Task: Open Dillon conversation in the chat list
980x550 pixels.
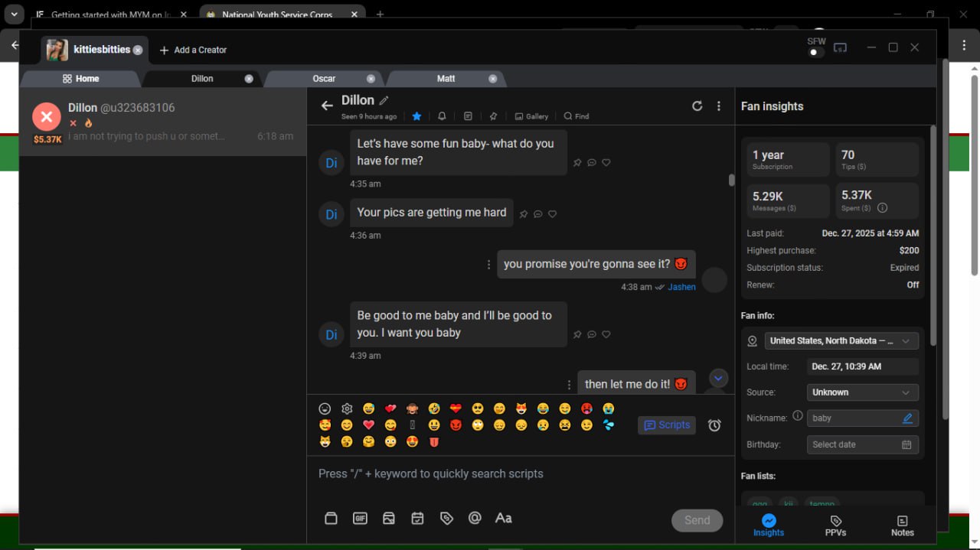Action: pyautogui.click(x=162, y=122)
